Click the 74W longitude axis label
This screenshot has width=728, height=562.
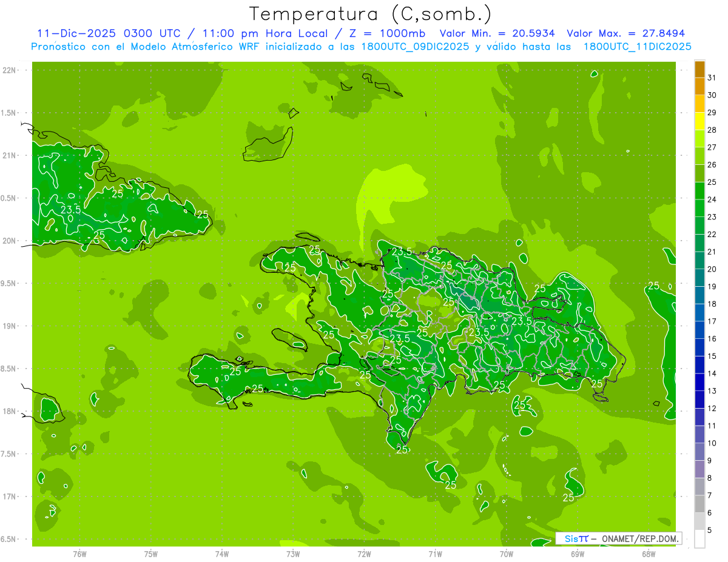coord(222,554)
